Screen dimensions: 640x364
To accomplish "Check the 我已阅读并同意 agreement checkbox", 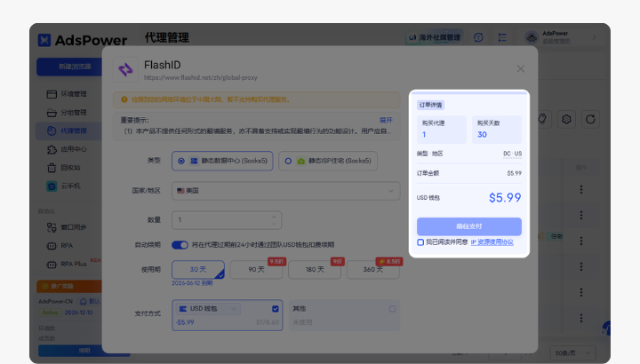I will click(x=420, y=242).
